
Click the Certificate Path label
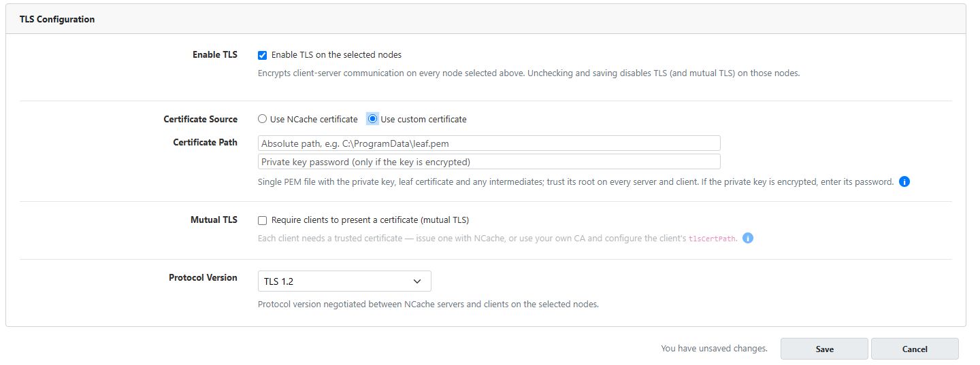[x=206, y=143]
